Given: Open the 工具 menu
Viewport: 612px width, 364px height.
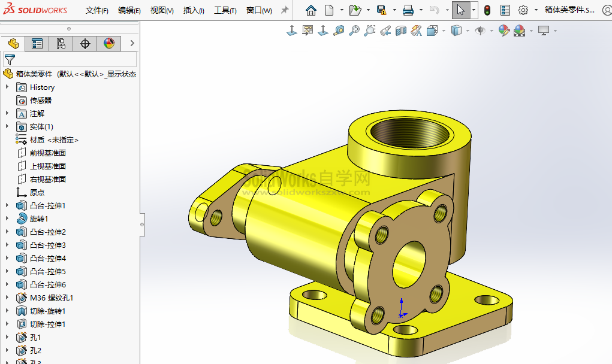Looking at the screenshot, I should click(226, 10).
